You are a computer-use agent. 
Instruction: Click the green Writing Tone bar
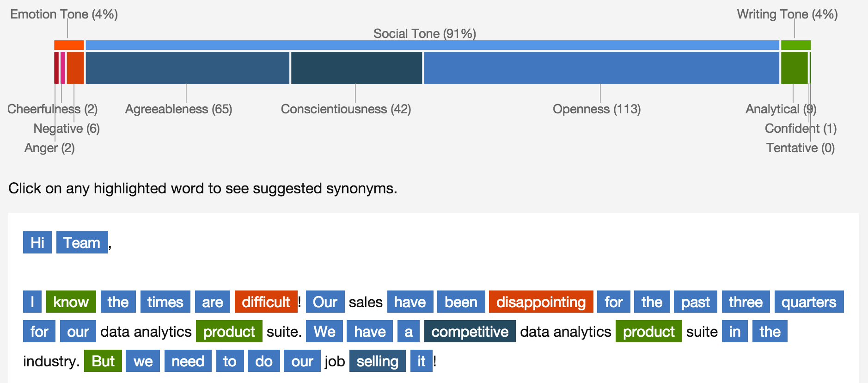point(795,45)
